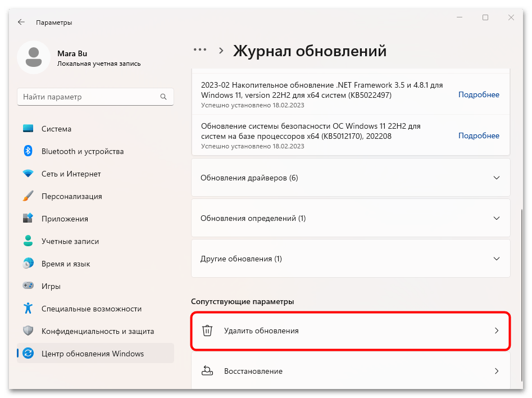This screenshot has width=532, height=398.
Task: Select Учетные записи section
Action: coord(96,241)
